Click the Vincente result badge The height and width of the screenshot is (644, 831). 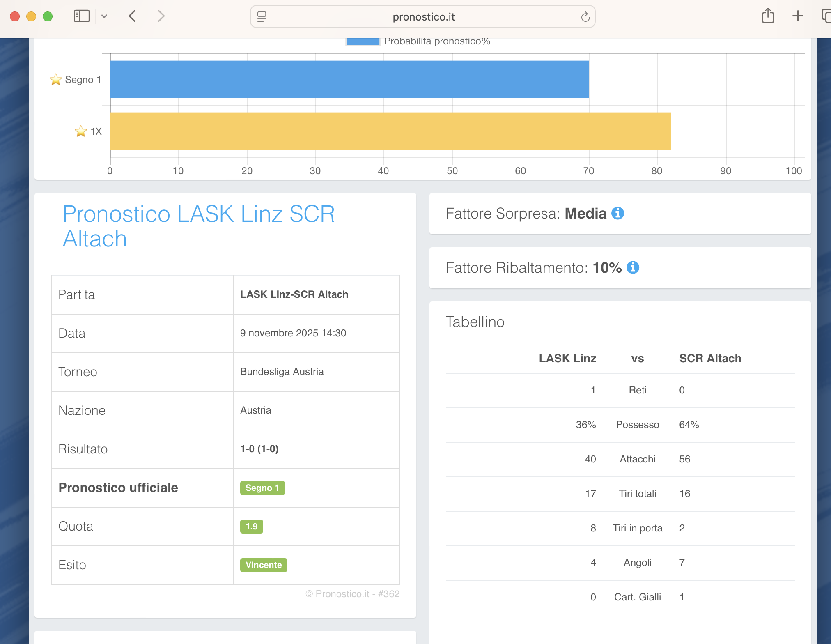click(263, 565)
